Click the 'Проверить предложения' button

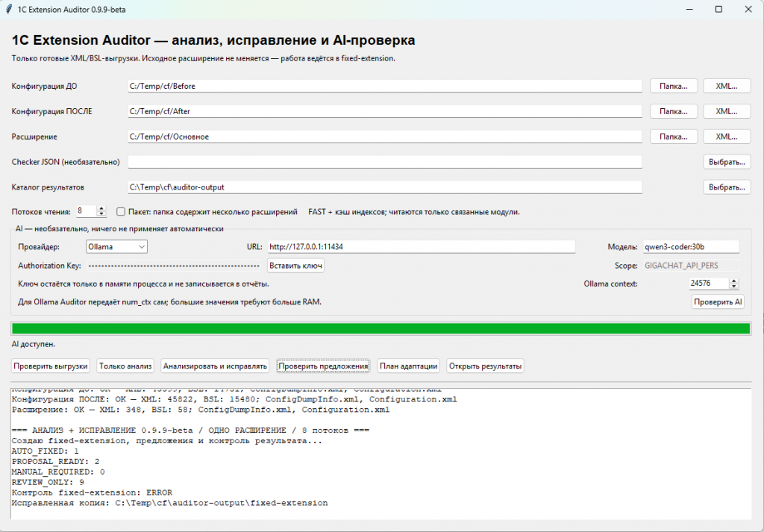(x=324, y=366)
